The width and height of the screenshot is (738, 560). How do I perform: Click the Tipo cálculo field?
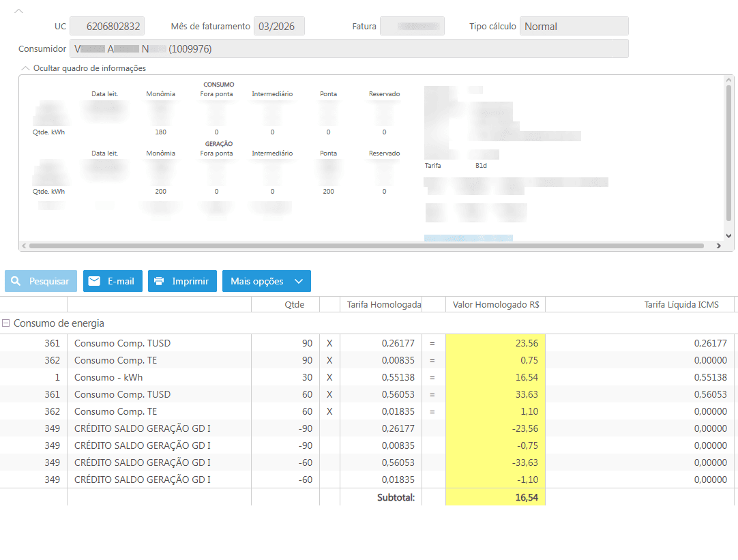pyautogui.click(x=574, y=27)
